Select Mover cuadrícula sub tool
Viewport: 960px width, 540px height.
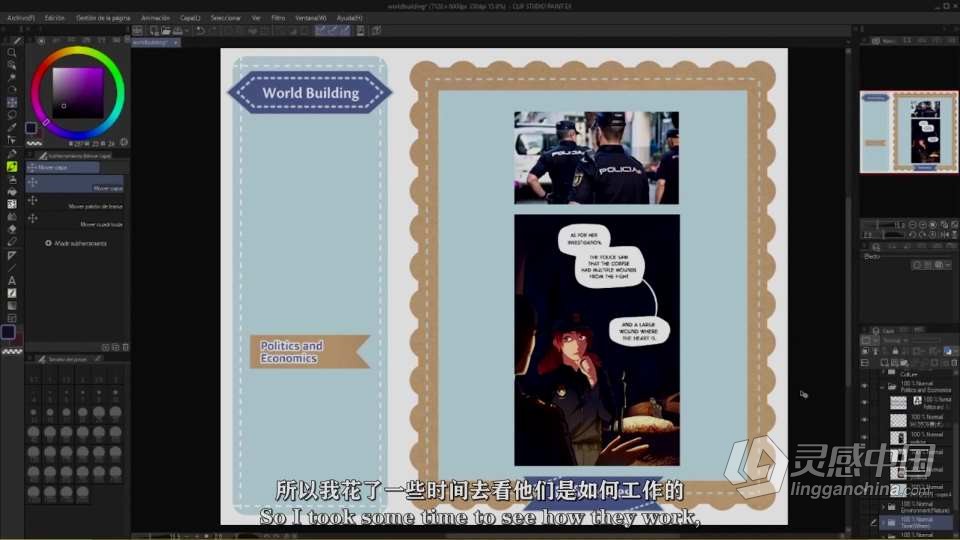(75, 220)
